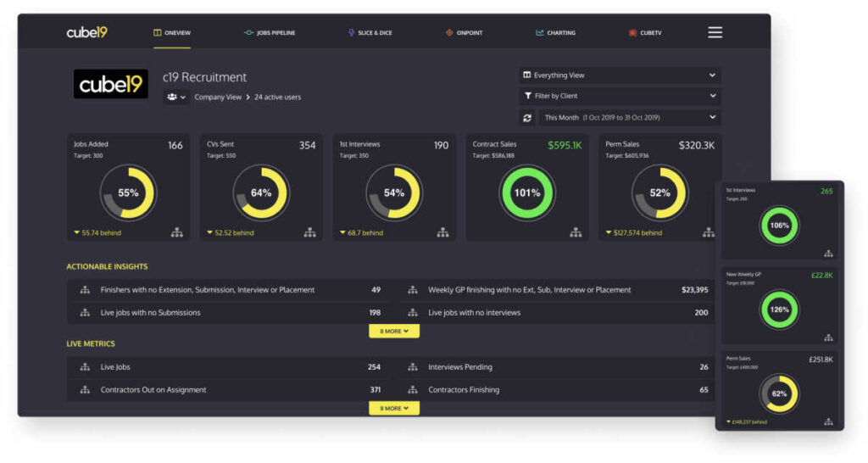Click the 54% 1st Interviews progress ring
Screen dimensions: 868x463
pyautogui.click(x=394, y=192)
